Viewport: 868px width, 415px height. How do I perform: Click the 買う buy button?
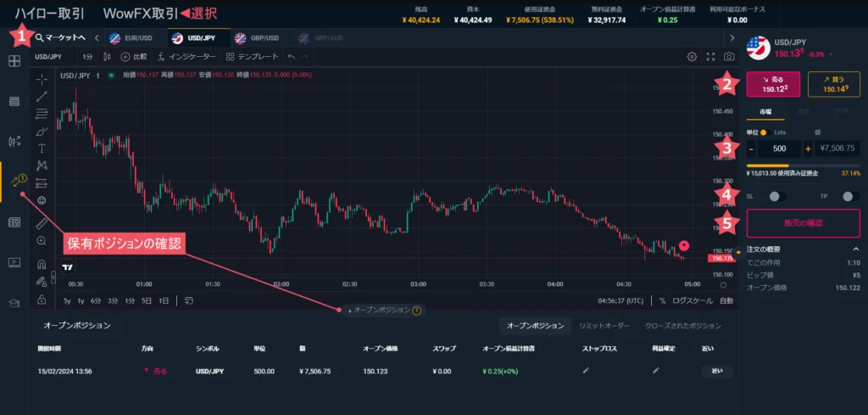pyautogui.click(x=834, y=84)
